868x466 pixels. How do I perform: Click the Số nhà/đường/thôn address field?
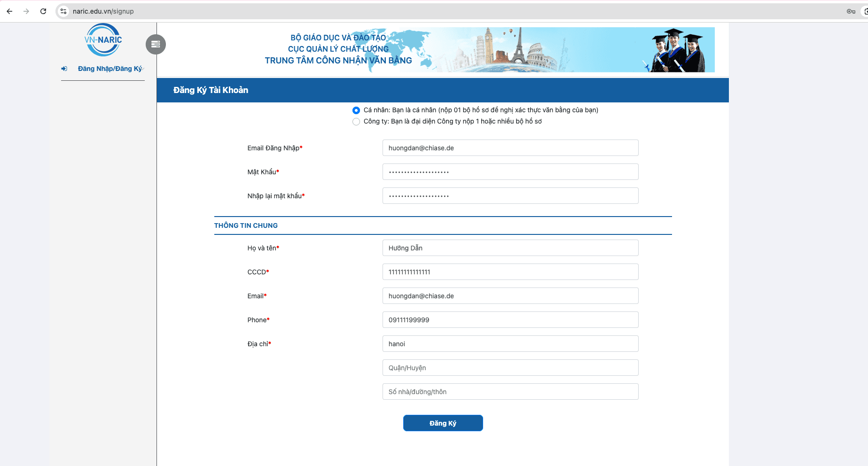coord(510,392)
